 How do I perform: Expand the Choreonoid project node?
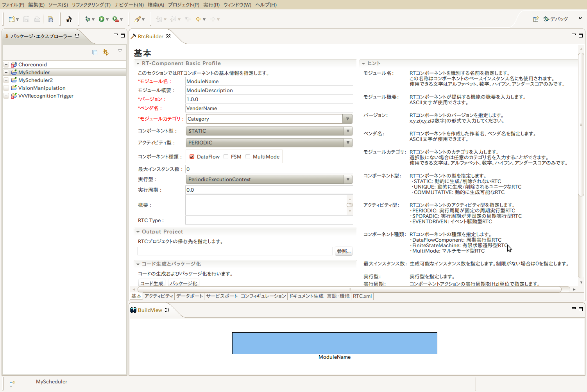[x=6, y=65]
